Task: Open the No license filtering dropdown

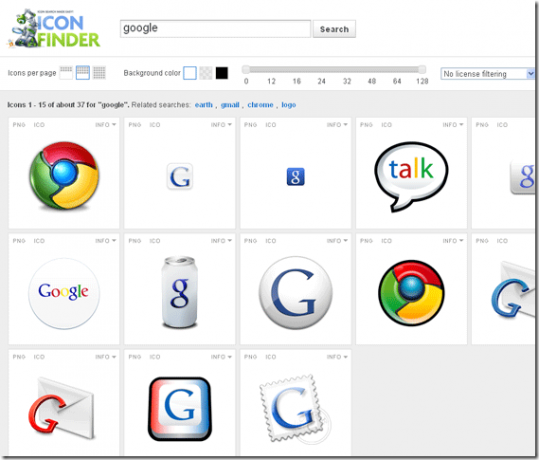Action: click(487, 74)
